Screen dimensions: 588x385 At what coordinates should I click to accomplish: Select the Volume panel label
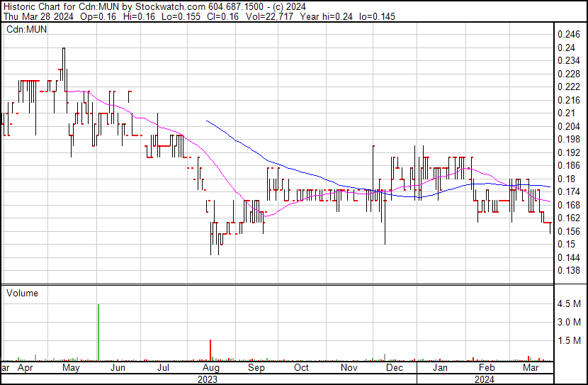[22, 293]
